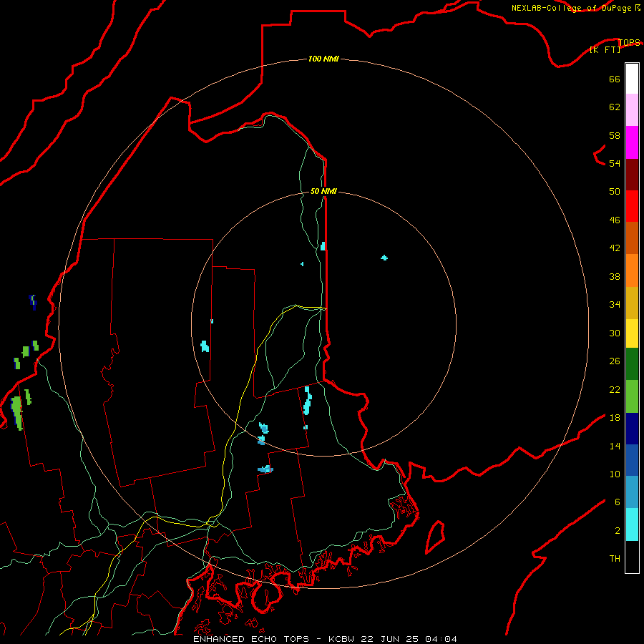Click the dark green legend swatch
Viewport: 644px width, 644px height.
coord(632,364)
